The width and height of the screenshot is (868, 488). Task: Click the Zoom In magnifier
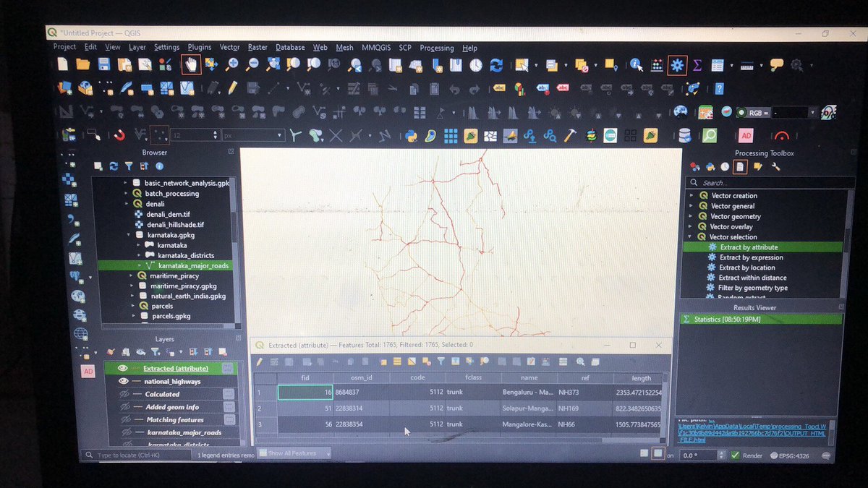pos(231,64)
